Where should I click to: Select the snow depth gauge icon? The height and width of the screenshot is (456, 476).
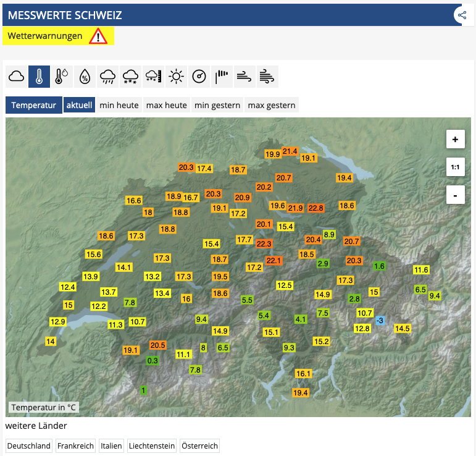click(153, 77)
